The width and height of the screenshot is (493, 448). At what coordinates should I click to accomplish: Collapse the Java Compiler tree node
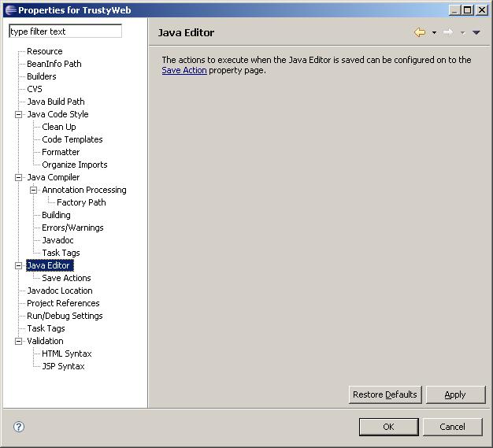point(19,178)
